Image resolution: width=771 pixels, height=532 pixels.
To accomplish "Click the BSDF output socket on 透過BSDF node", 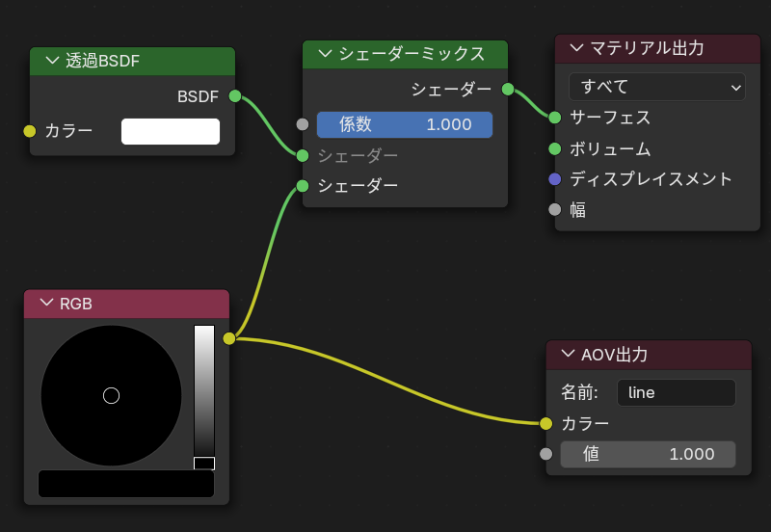I will 235,96.
